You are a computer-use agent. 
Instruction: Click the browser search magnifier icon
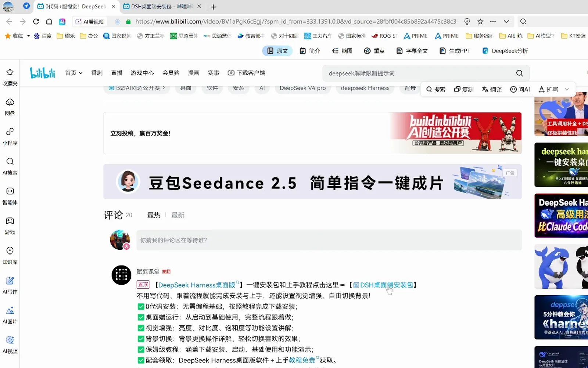[523, 22]
